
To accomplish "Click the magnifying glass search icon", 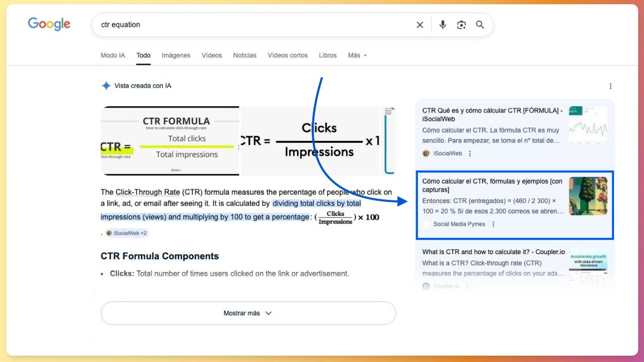I will [x=480, y=25].
